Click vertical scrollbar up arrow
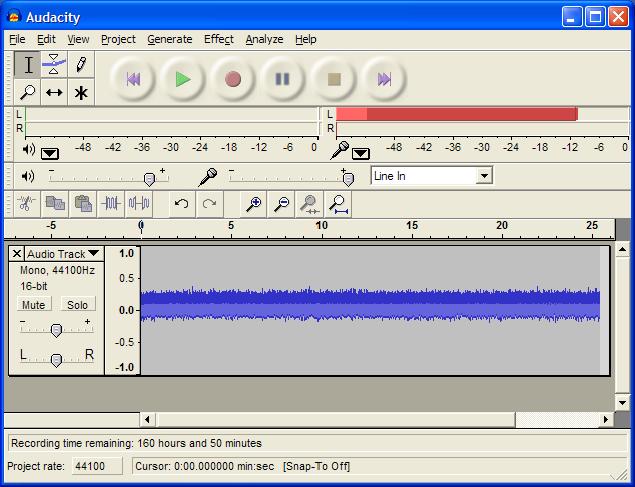This screenshot has height=487, width=635. [622, 249]
